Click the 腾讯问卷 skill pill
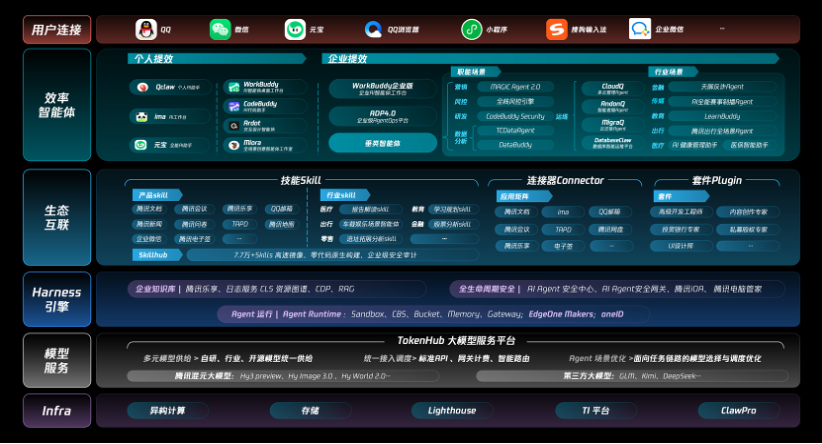822x444 pixels. pyautogui.click(x=194, y=224)
